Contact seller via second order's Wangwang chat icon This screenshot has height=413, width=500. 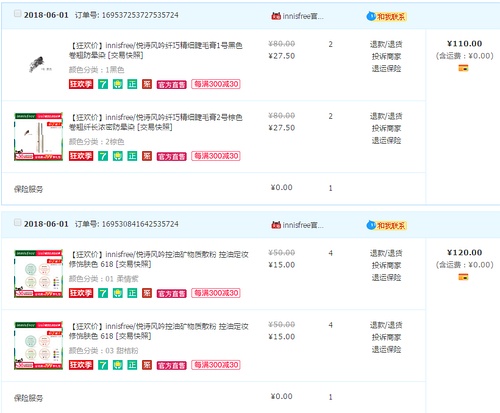371,225
